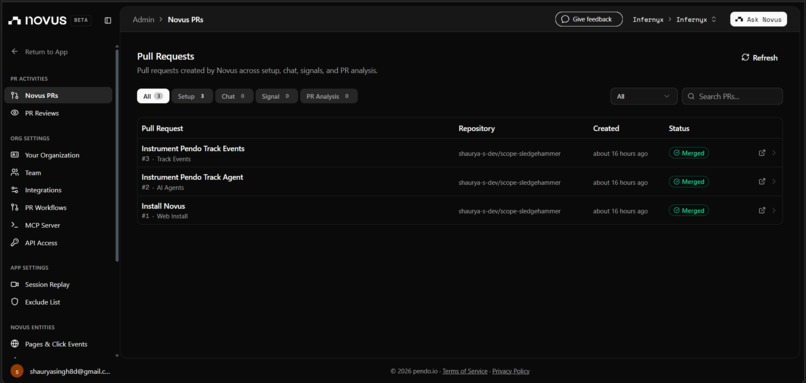This screenshot has height=383, width=806.
Task: Click the Created column header
Action: tap(606, 129)
